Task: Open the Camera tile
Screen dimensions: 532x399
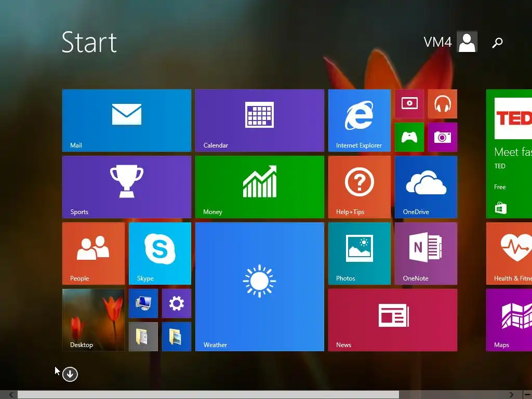Action: (x=443, y=137)
